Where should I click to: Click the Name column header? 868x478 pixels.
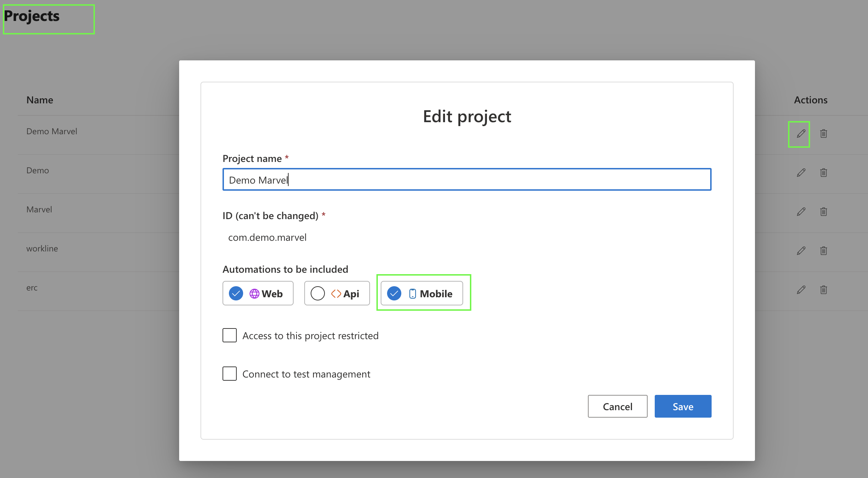coord(40,100)
